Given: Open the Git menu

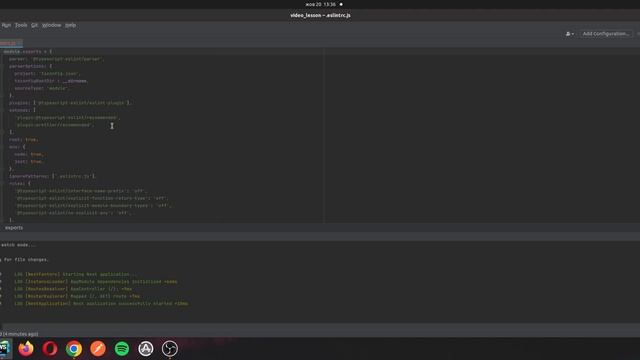Looking at the screenshot, I should point(34,25).
